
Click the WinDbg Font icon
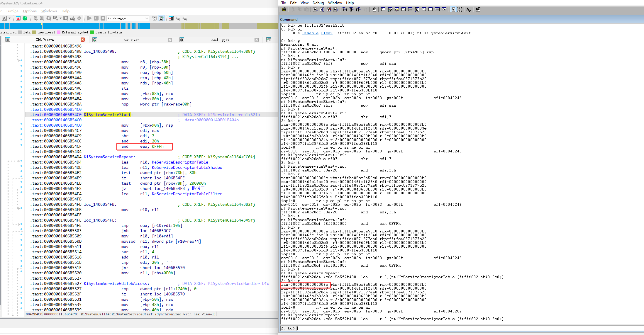click(469, 10)
